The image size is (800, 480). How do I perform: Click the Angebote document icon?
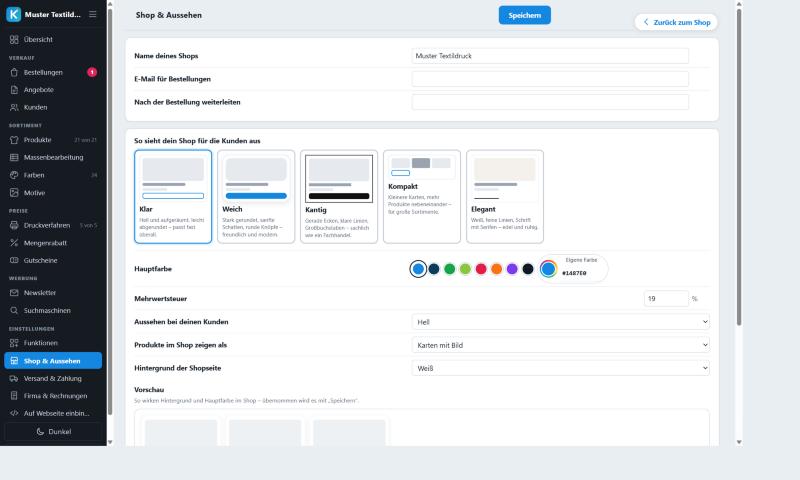14,90
